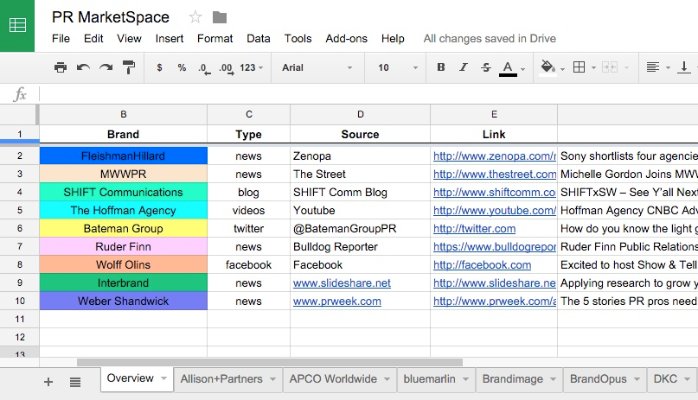
Task: Select the @BatemanGroupPR cell
Action: point(360,228)
